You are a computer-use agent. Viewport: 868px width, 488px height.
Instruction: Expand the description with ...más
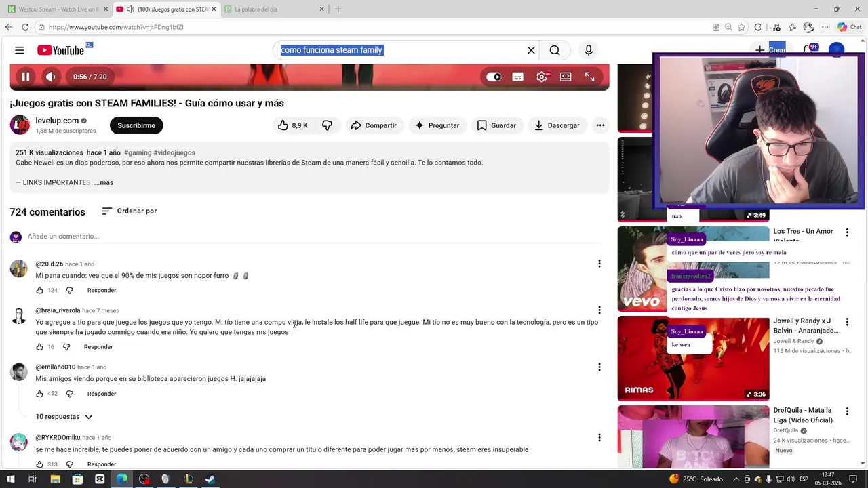pyautogui.click(x=104, y=182)
